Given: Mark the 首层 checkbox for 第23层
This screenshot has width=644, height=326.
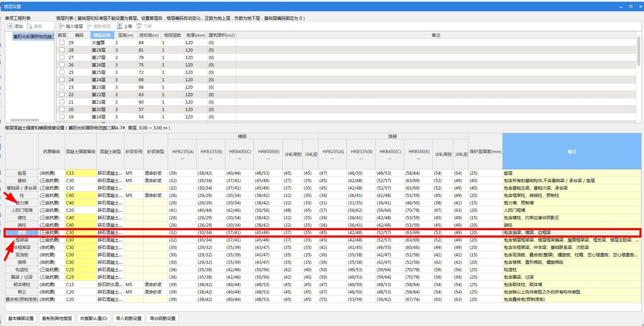Looking at the screenshot, I should 62,87.
